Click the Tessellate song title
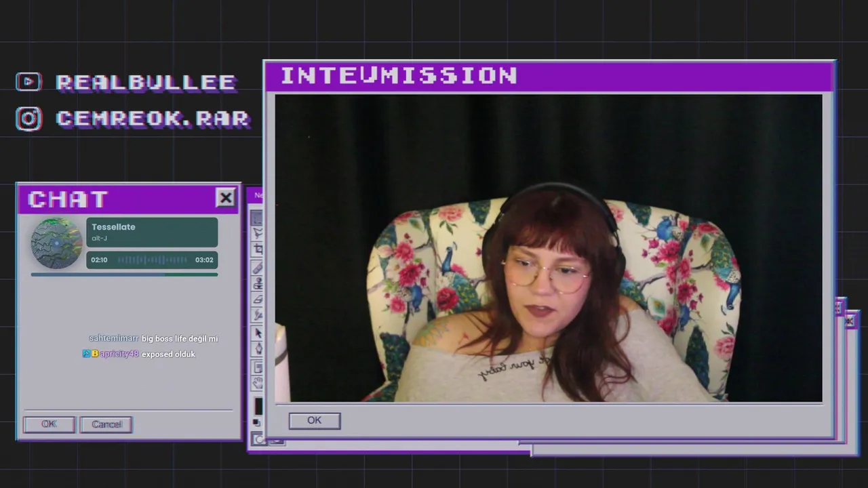This screenshot has width=868, height=488. point(113,227)
